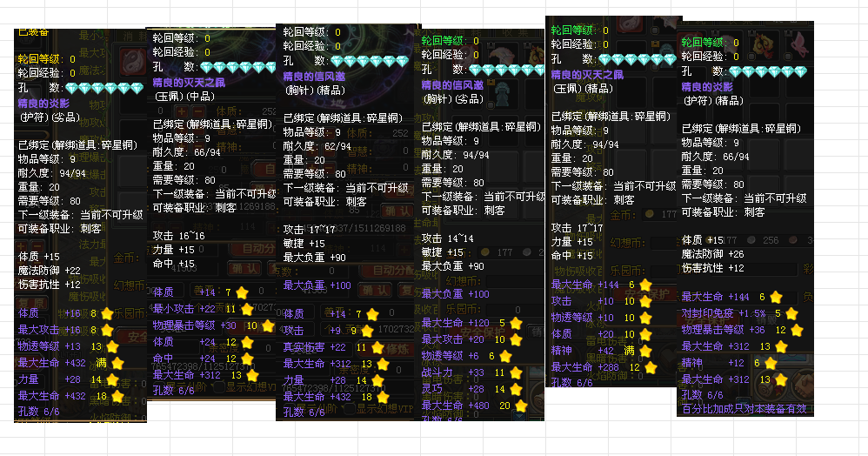
Task: Click the 已装备 label at the top
Action: (34, 32)
